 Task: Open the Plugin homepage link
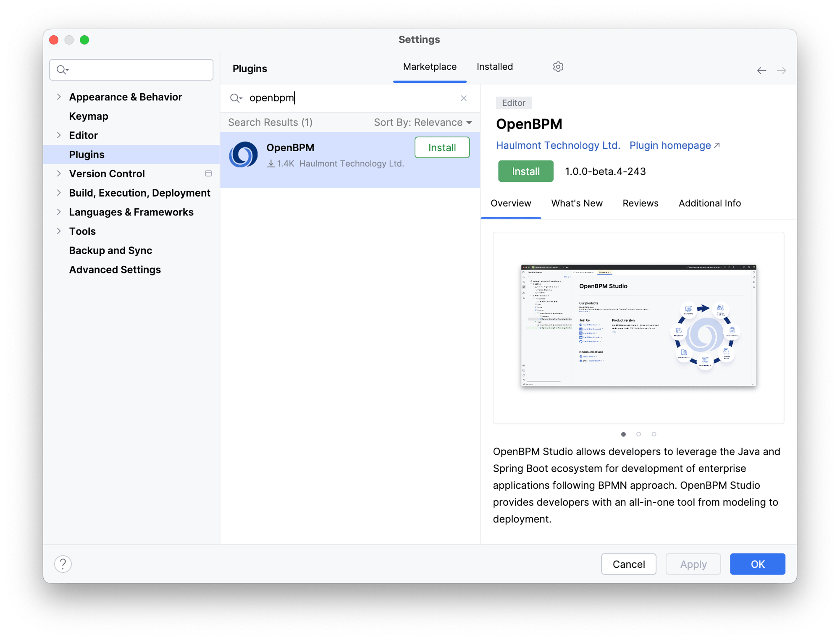[670, 145]
